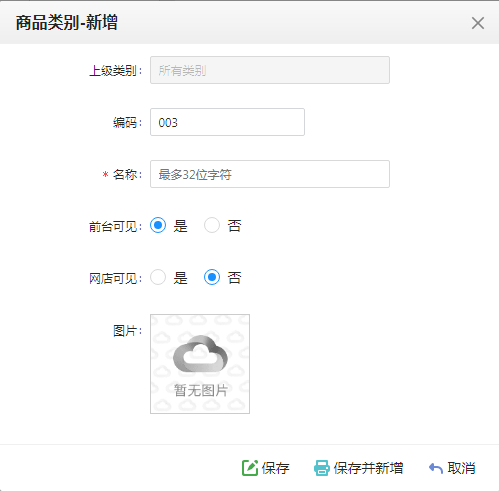Click the 否 label beside 网店可见
The width and height of the screenshot is (499, 491).
tap(234, 278)
